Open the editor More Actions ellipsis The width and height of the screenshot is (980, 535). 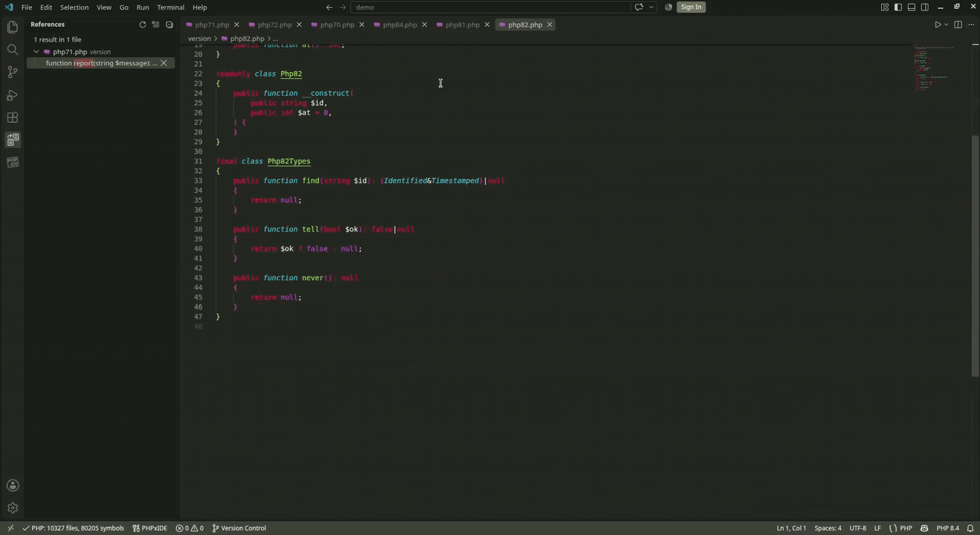[971, 25]
